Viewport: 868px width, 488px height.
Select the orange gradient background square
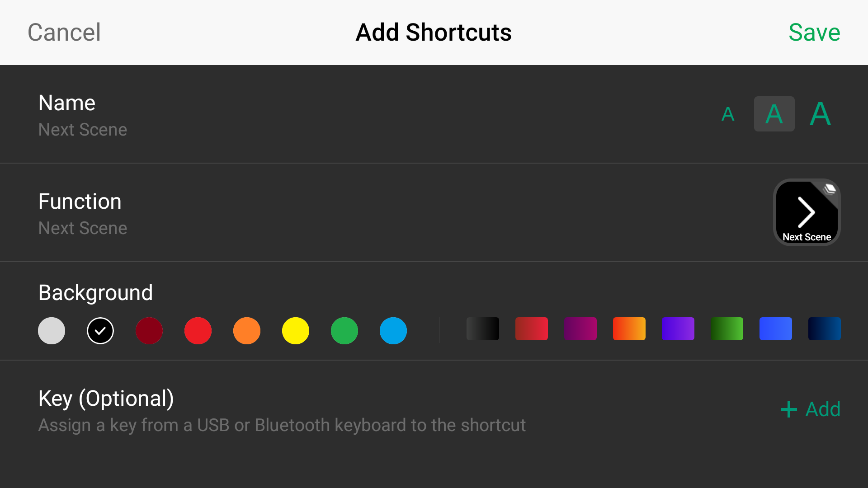tap(629, 328)
